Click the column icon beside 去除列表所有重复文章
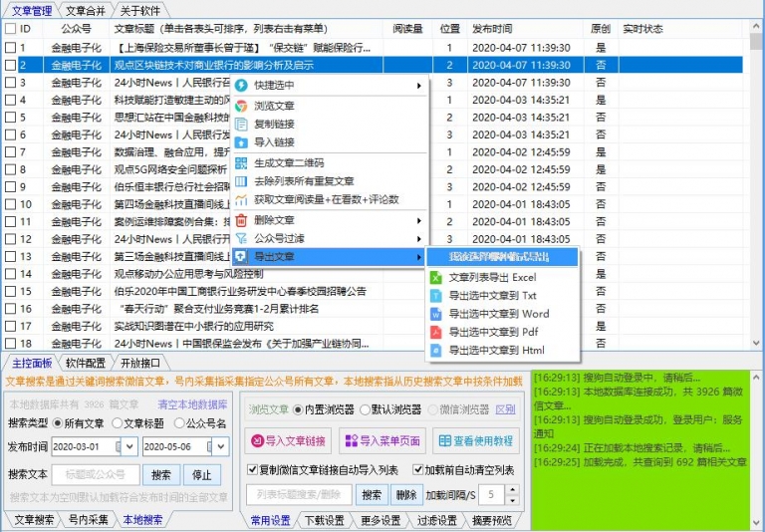Screen dimensions: 765x532 241,181
